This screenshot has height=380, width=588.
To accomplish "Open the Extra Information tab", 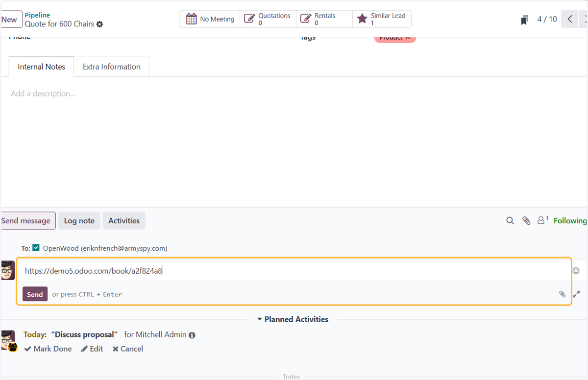I will [x=112, y=67].
